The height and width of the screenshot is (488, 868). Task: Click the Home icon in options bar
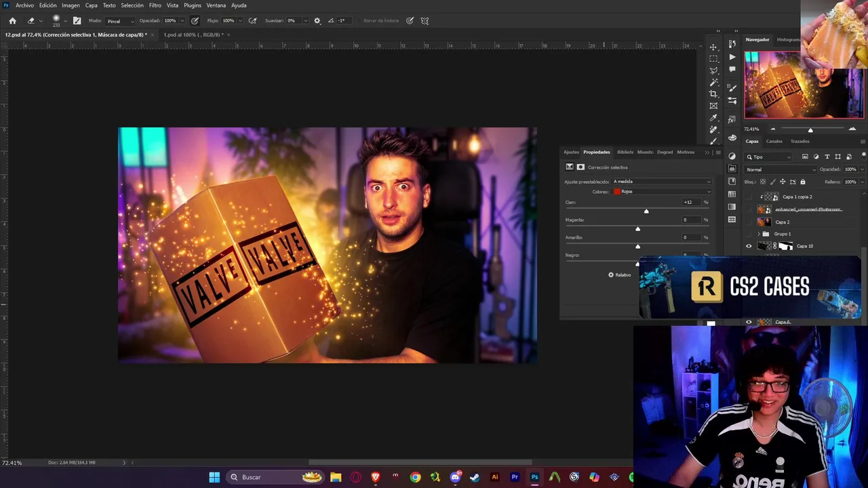point(12,20)
